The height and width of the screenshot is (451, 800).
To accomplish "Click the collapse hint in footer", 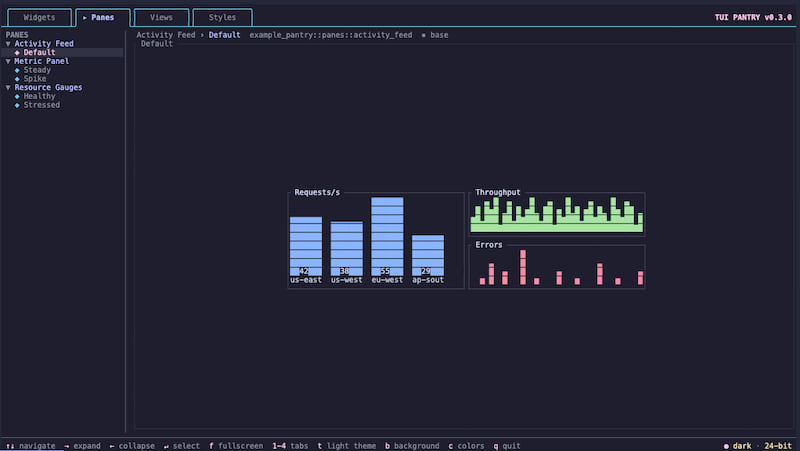I will click(132, 446).
